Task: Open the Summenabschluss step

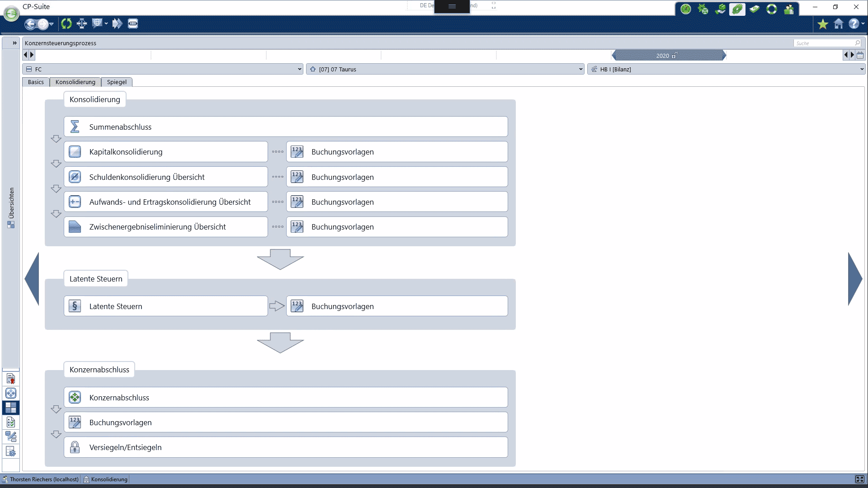Action: coord(286,127)
